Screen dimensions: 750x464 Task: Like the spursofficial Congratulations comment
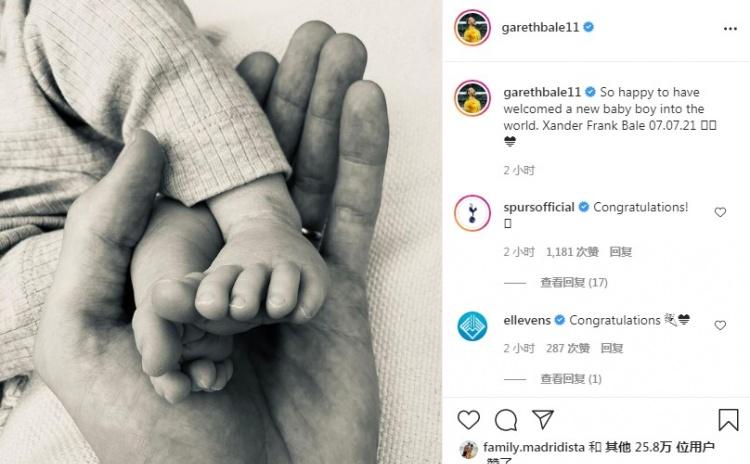click(720, 212)
